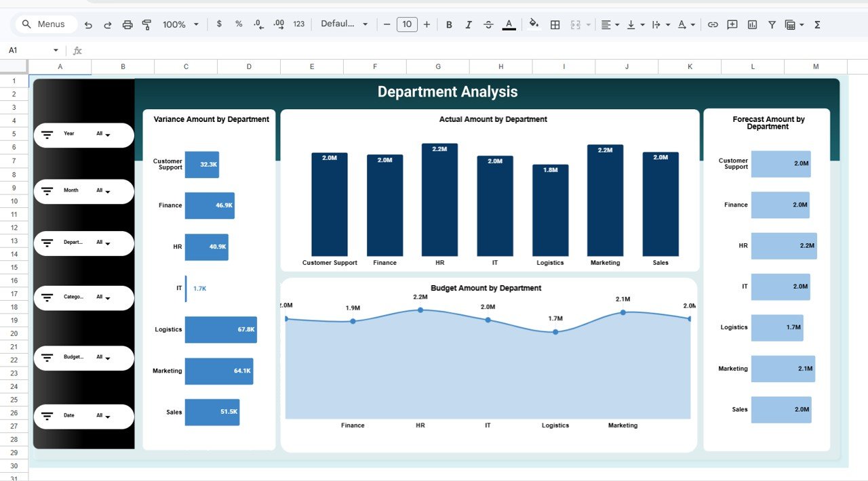Click the Insert link icon
The height and width of the screenshot is (481, 868).
(x=713, y=24)
